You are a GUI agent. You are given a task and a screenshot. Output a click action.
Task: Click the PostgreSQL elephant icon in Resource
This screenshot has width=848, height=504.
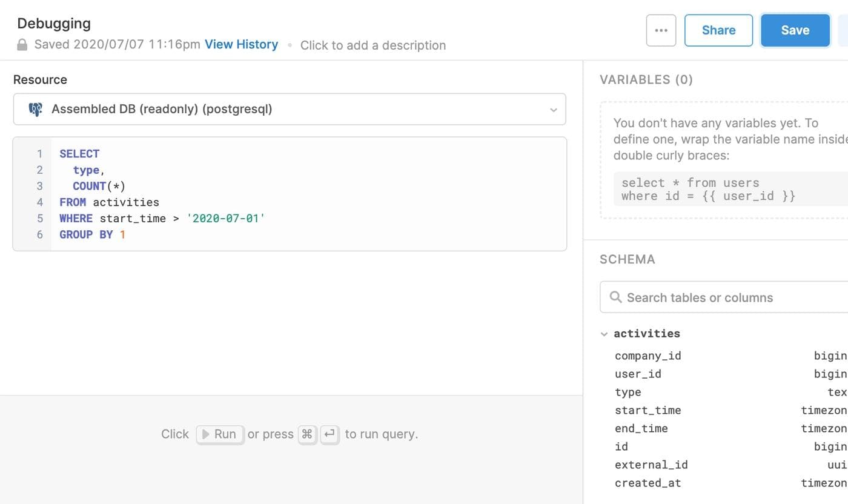36,110
